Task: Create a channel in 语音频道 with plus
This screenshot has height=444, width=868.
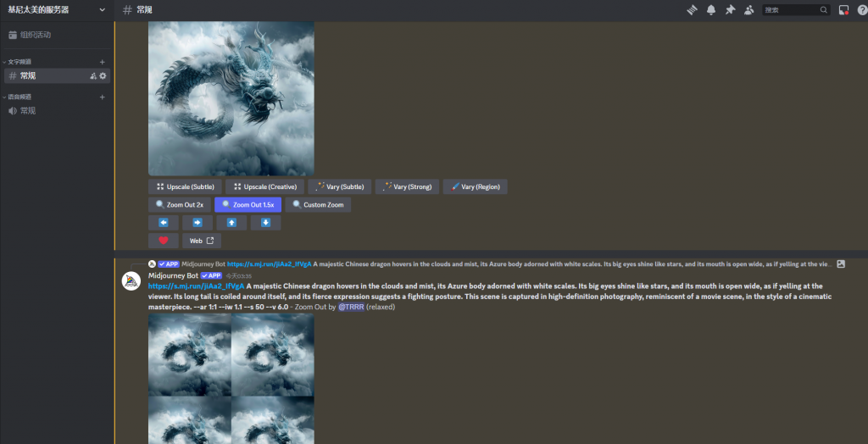Action: coord(102,97)
